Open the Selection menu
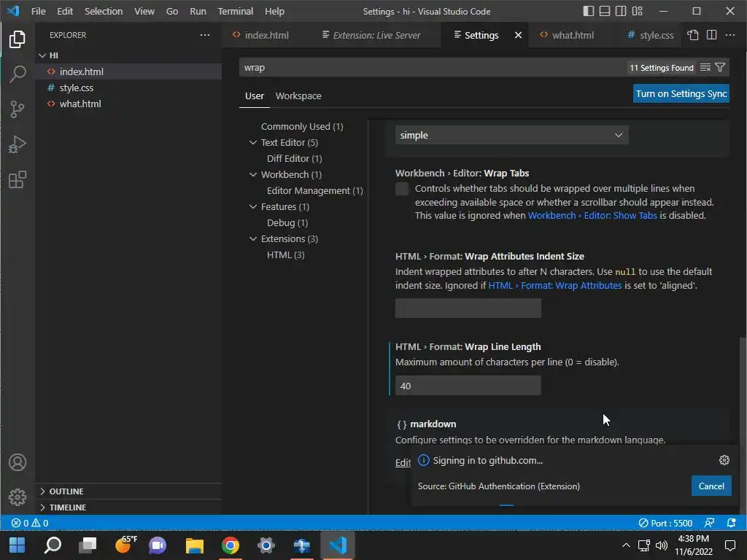This screenshot has height=560, width=747. [x=104, y=11]
